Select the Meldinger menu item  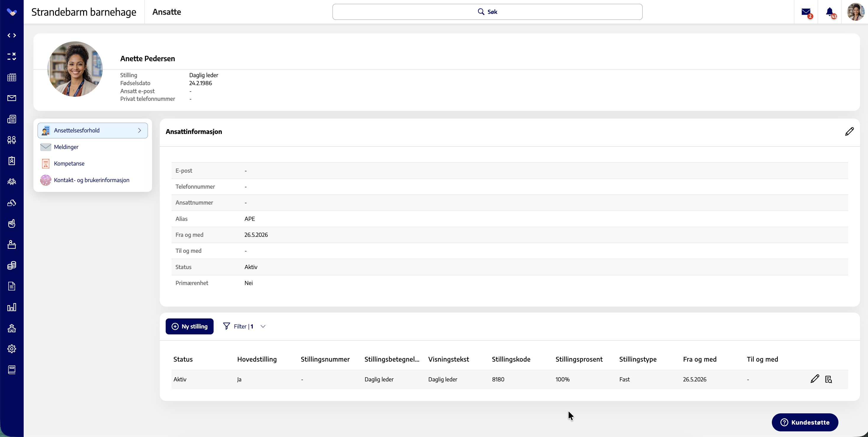click(66, 147)
